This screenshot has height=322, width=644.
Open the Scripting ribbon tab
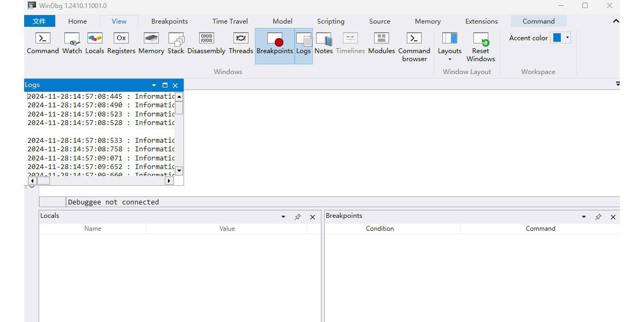click(x=331, y=21)
